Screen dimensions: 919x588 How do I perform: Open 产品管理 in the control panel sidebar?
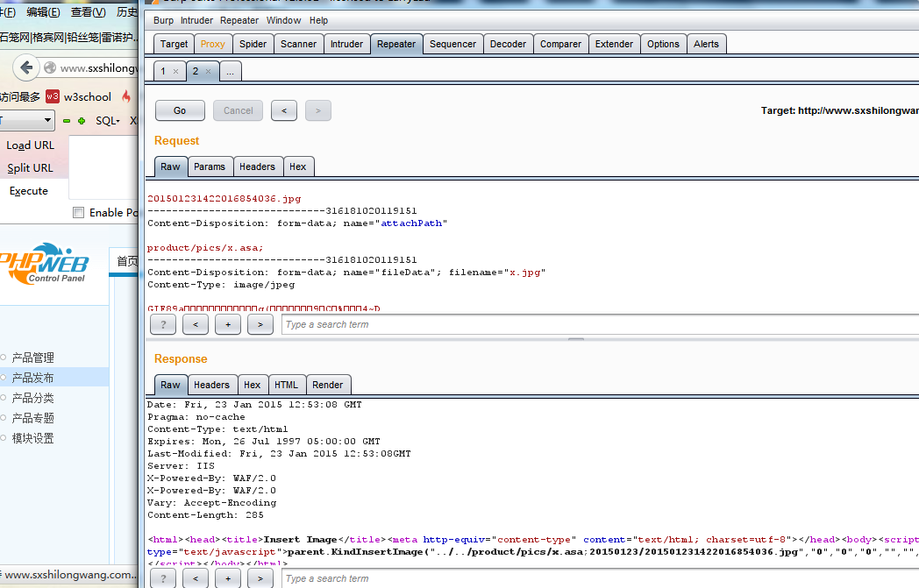point(32,358)
